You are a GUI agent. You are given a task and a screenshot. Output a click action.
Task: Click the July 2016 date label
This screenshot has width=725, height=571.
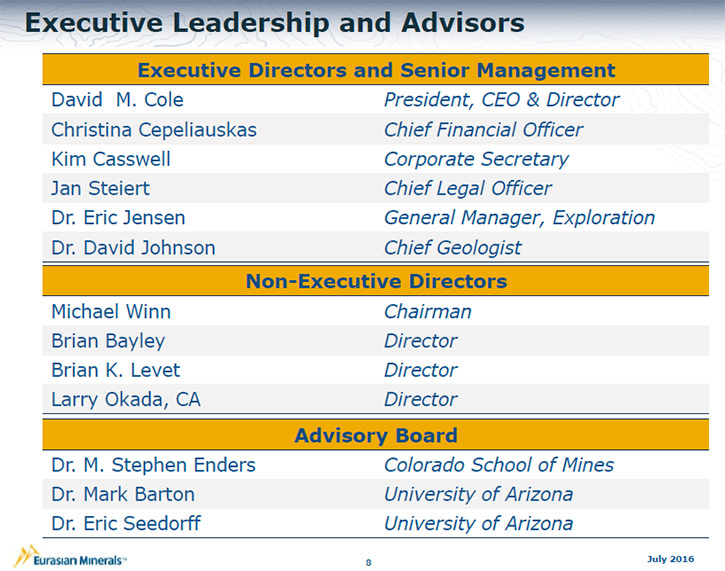[x=670, y=559]
